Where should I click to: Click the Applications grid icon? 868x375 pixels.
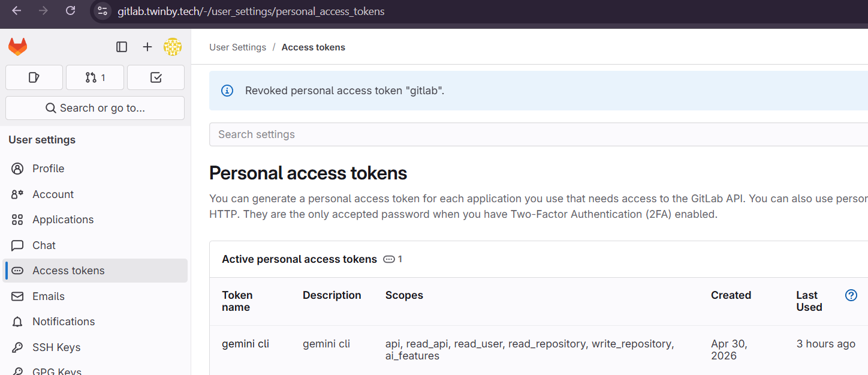(x=17, y=220)
